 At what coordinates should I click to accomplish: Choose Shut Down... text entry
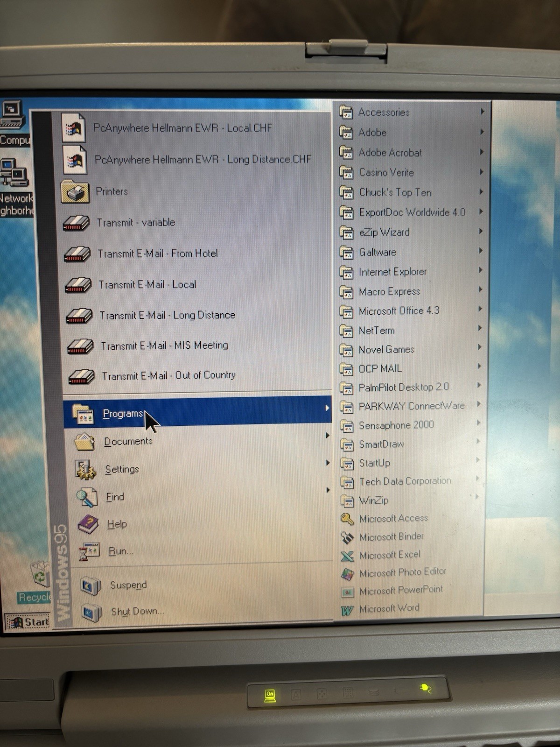click(137, 611)
